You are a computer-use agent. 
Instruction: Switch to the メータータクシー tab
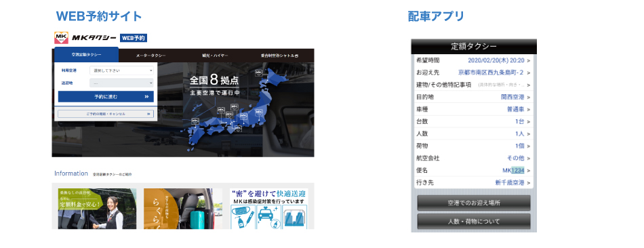(x=151, y=56)
